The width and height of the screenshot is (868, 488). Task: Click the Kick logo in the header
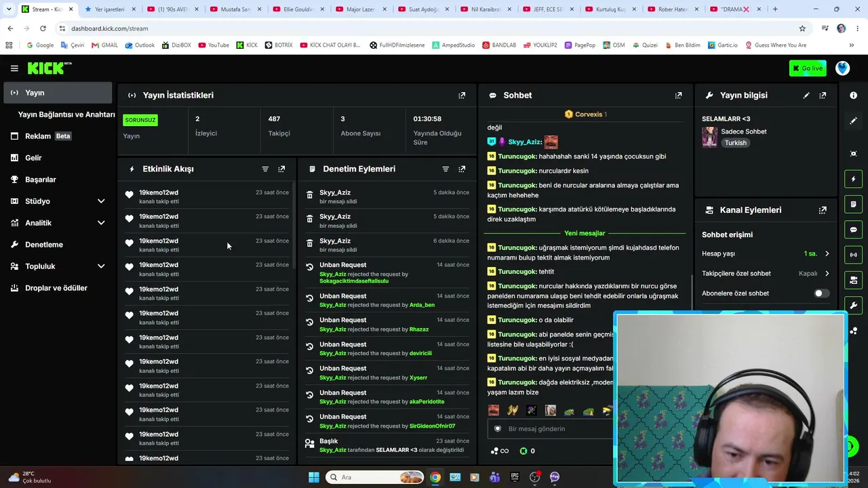(x=50, y=68)
